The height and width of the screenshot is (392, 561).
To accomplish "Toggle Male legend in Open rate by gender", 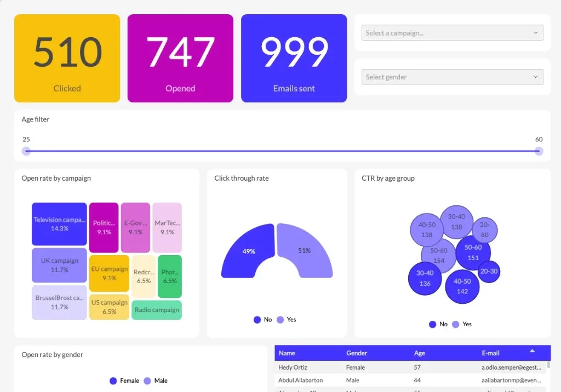I will [156, 381].
